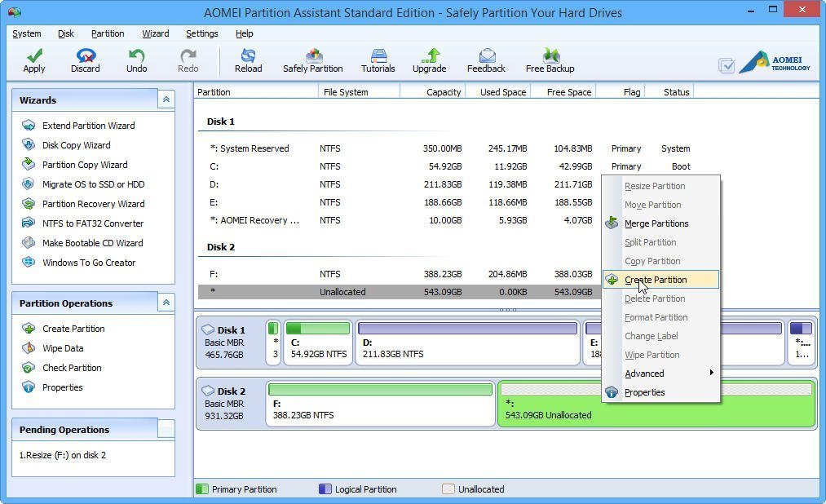
Task: Click the application icon in the title bar
Action: [x=15, y=11]
